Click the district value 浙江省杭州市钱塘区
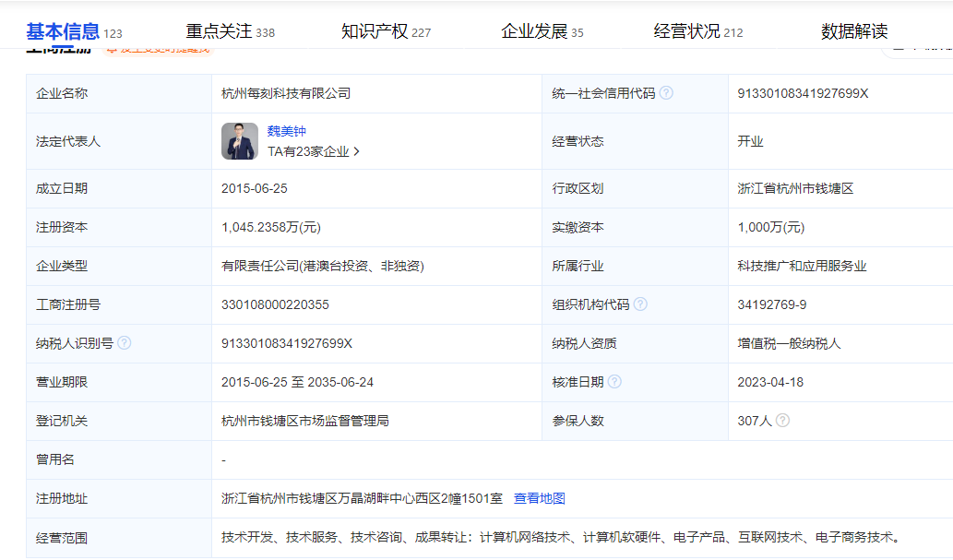This screenshot has height=560, width=953. [795, 188]
